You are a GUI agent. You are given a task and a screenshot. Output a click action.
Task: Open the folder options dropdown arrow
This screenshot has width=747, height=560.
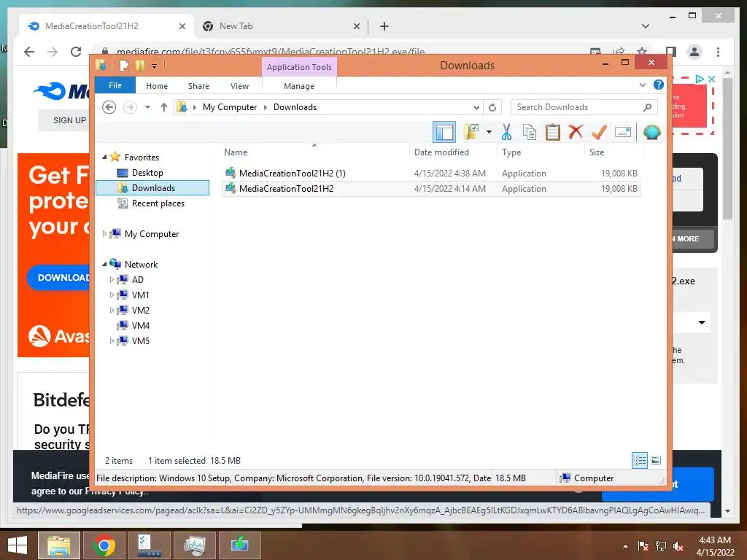pyautogui.click(x=489, y=132)
